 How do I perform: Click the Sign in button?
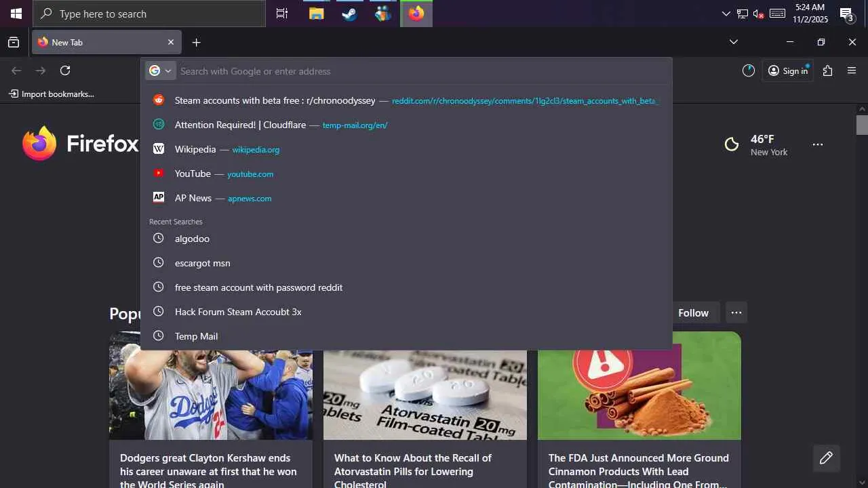788,70
